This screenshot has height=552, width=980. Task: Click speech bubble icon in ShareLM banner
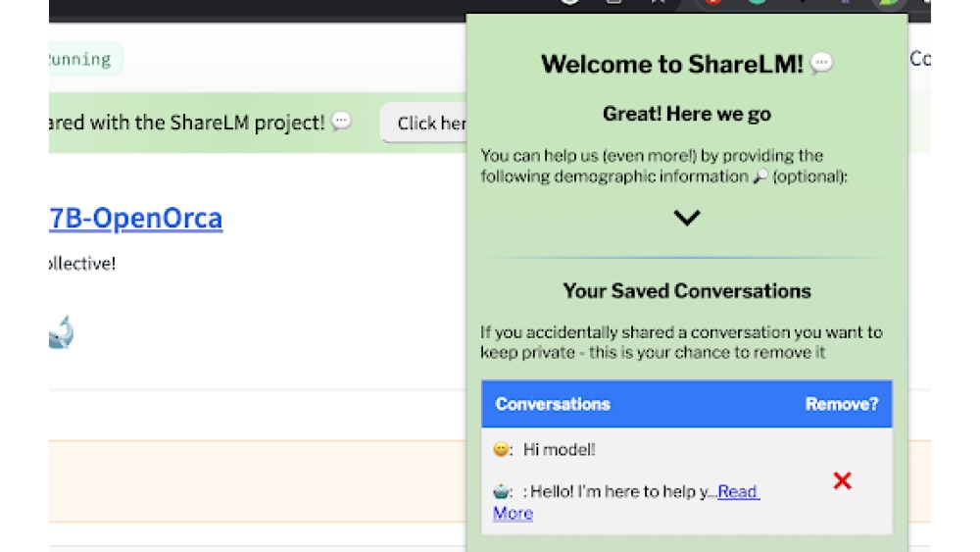click(341, 120)
